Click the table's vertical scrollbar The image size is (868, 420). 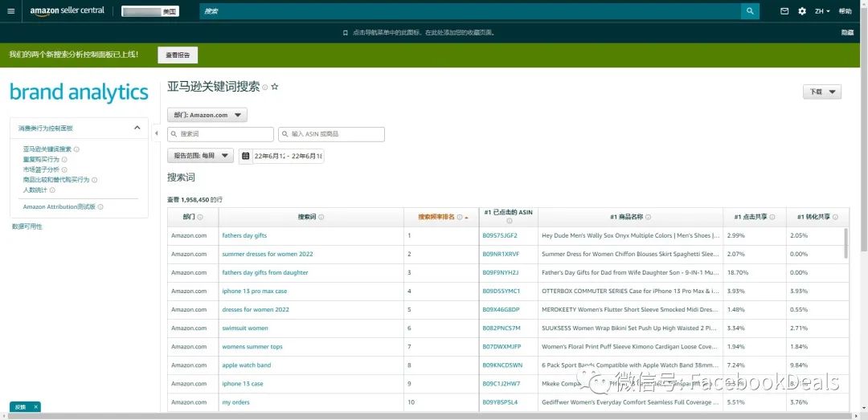845,243
